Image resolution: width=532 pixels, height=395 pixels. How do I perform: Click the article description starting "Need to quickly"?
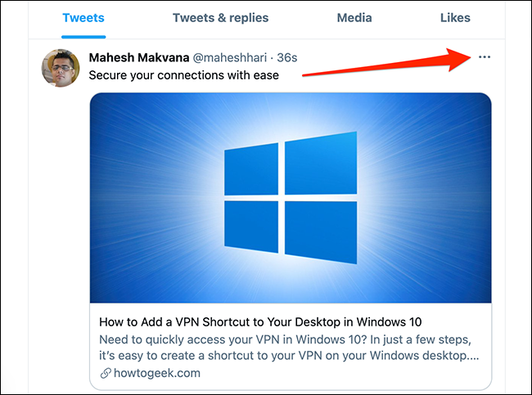pos(291,347)
